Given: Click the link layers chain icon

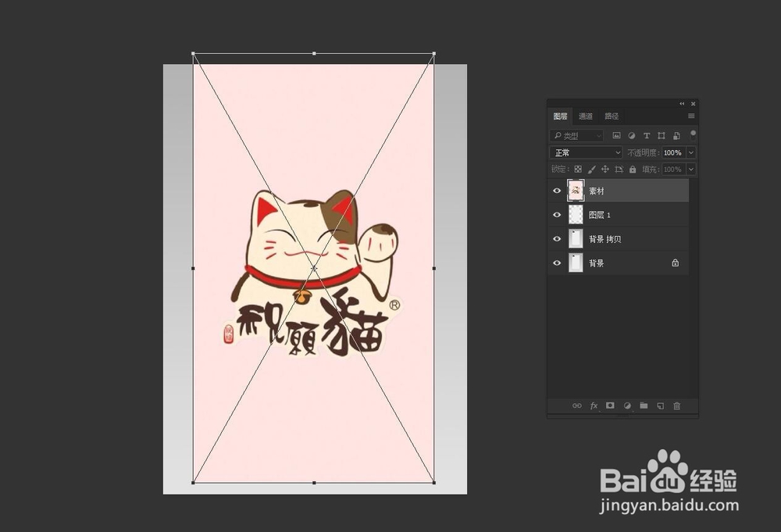Looking at the screenshot, I should [x=577, y=405].
